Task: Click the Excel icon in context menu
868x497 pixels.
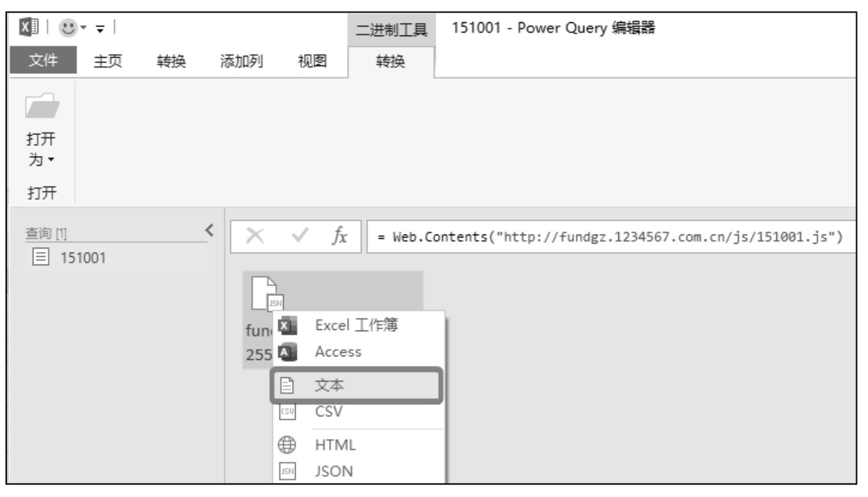Action: (x=287, y=326)
